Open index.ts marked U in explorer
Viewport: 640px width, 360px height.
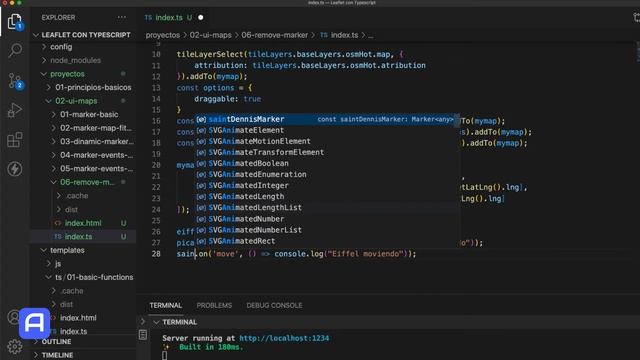pos(83,236)
